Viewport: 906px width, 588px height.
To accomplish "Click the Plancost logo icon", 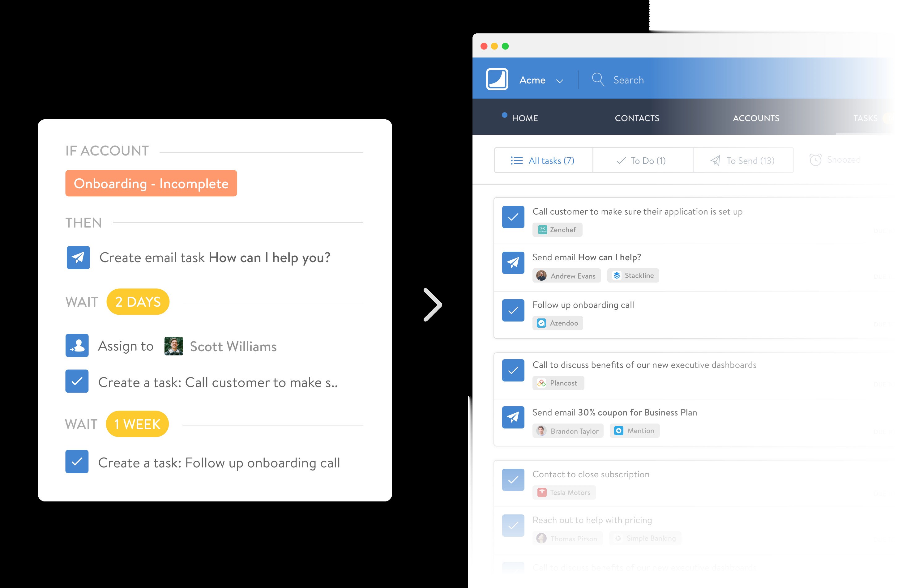I will [541, 383].
